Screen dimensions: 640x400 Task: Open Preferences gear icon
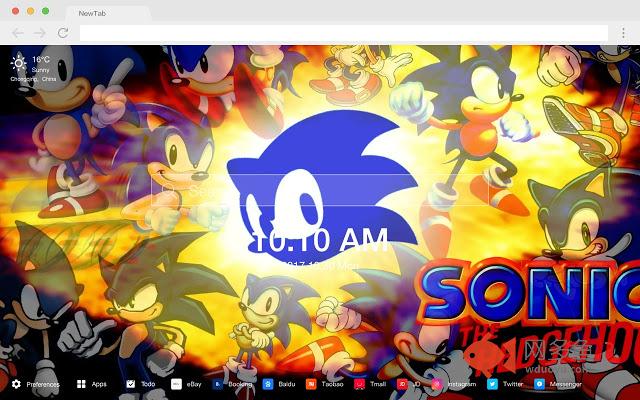[x=16, y=384]
